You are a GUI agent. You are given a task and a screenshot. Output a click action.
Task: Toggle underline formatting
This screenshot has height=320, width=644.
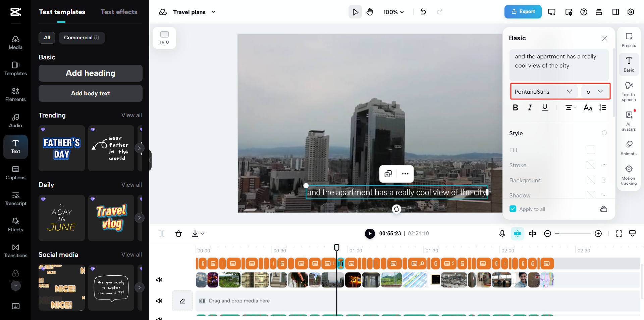545,107
